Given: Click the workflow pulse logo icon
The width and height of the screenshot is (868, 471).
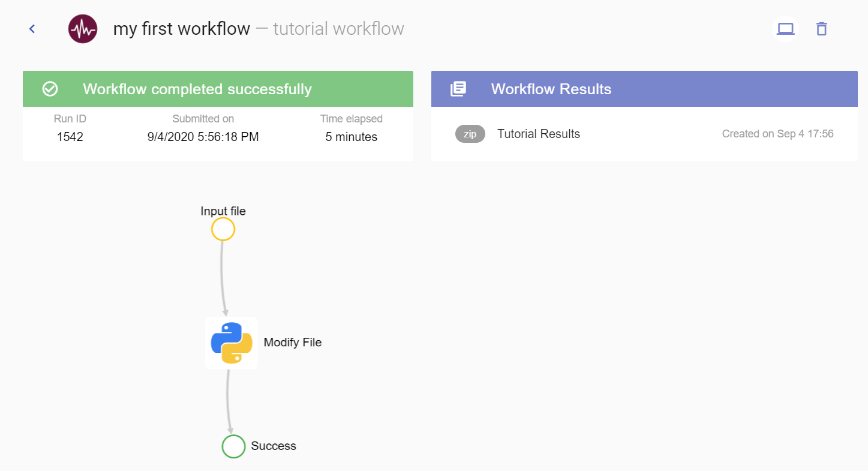Looking at the screenshot, I should pyautogui.click(x=83, y=29).
